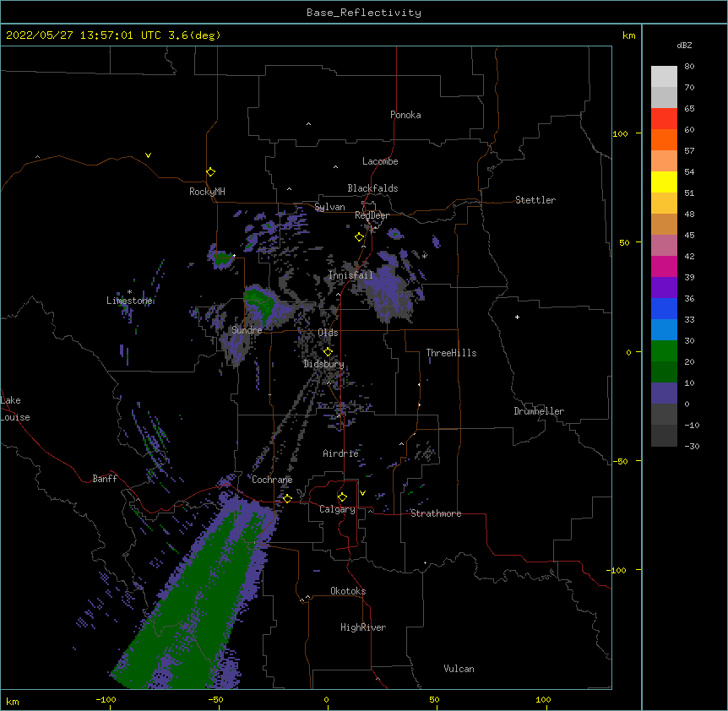This screenshot has height=711, width=728.
Task: Click the Banff label
Action: [x=105, y=479]
